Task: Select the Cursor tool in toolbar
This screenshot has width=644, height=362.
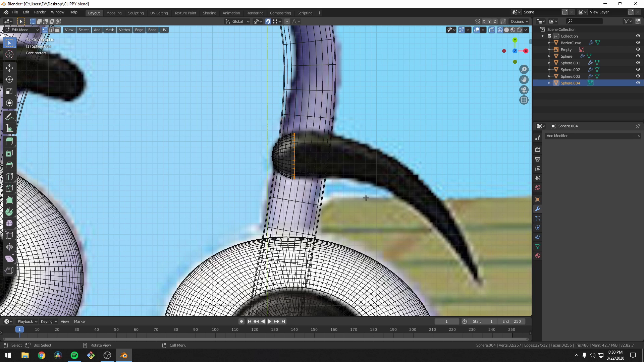Action: (9, 54)
